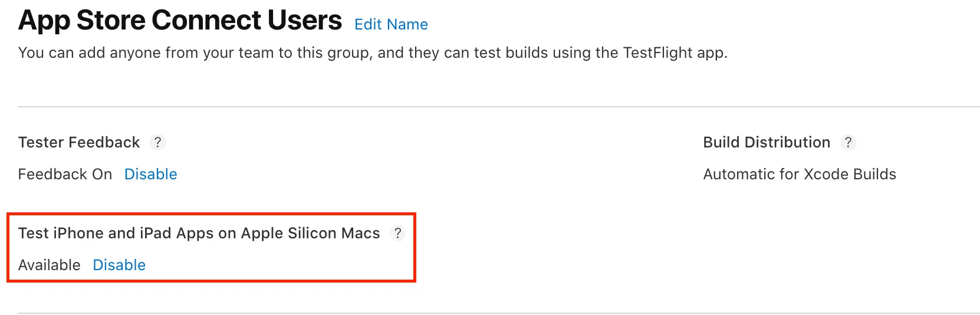The image size is (980, 315).
Task: Click the bottom divider line
Action: [x=499, y=313]
